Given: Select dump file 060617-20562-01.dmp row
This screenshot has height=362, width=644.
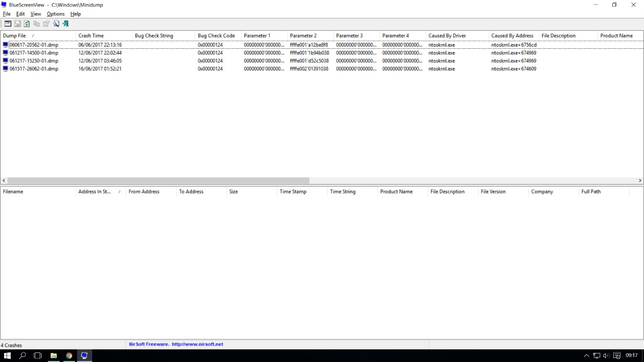Looking at the screenshot, I should [321, 45].
